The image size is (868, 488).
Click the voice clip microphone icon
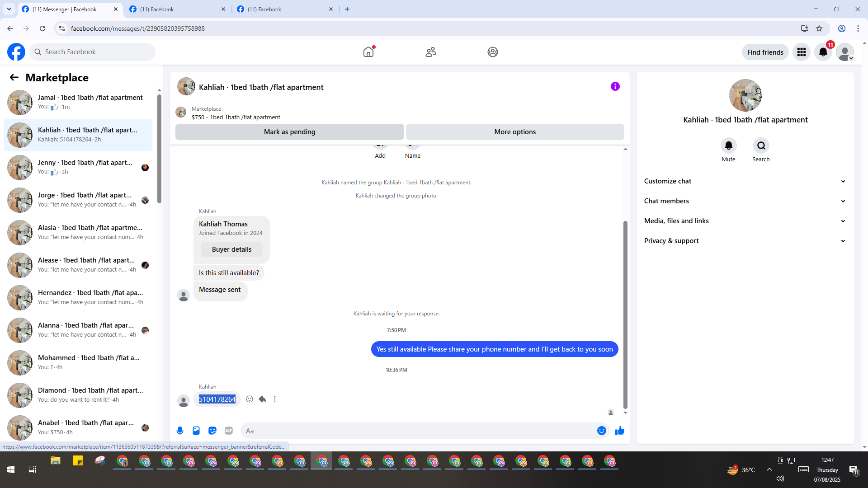(x=180, y=431)
